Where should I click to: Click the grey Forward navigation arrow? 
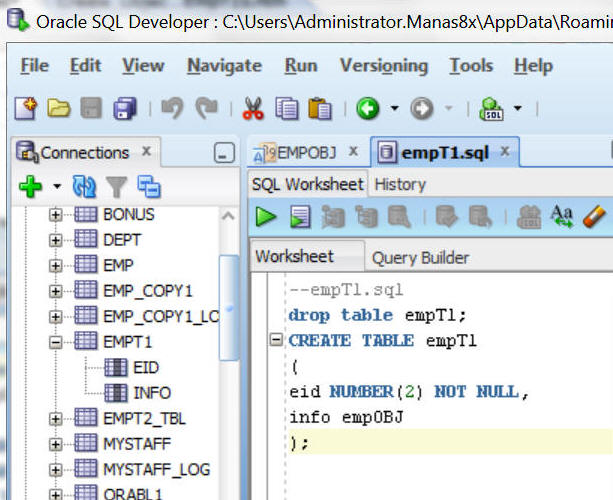click(422, 108)
